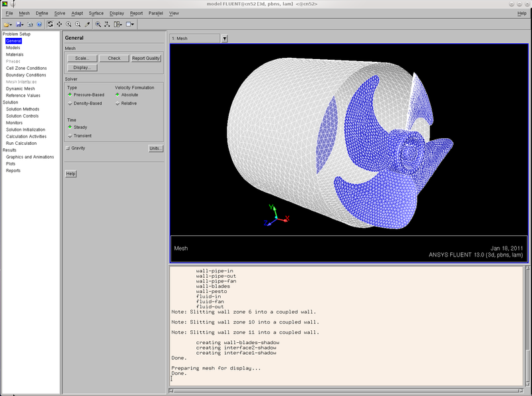
Task: Open the Parallel menu
Action: point(156,13)
